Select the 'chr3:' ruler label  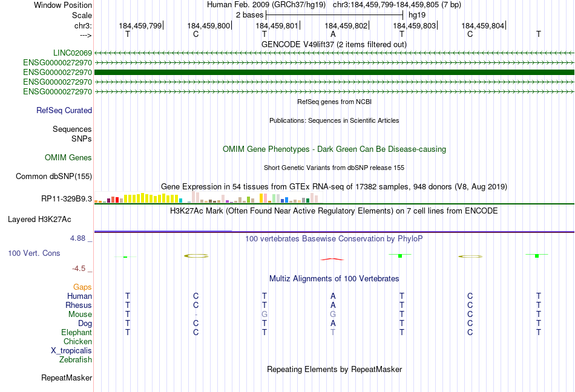click(x=83, y=25)
